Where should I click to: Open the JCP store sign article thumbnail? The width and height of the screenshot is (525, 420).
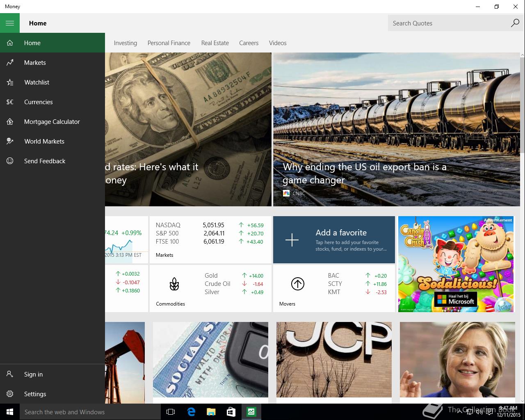[334, 359]
